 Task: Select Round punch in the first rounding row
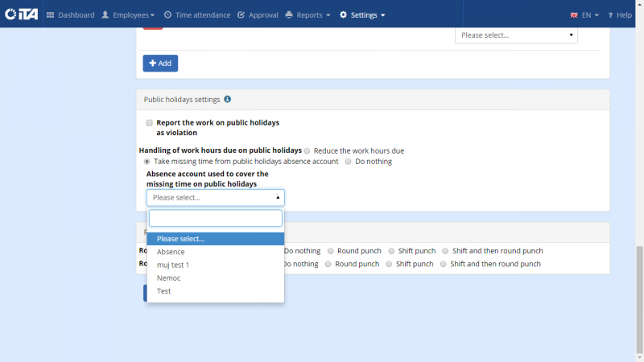click(x=330, y=251)
